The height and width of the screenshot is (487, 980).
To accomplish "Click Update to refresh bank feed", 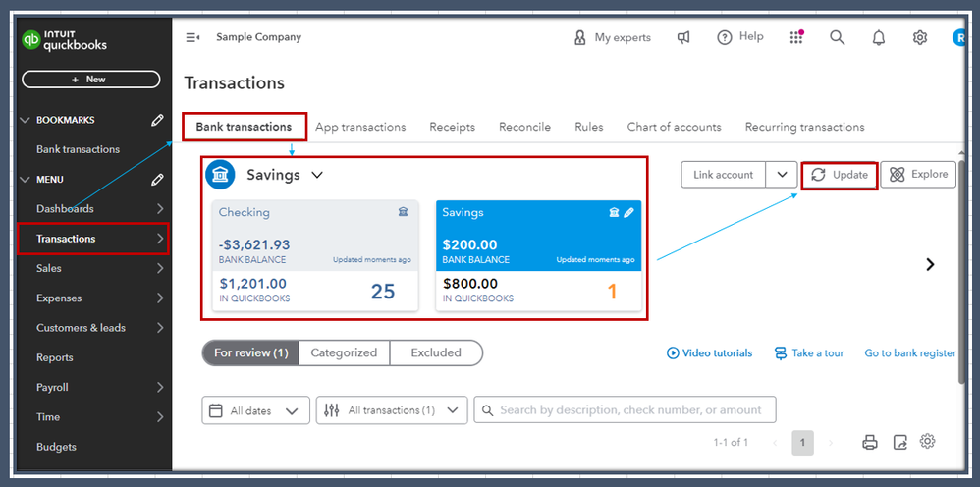I will tap(840, 175).
